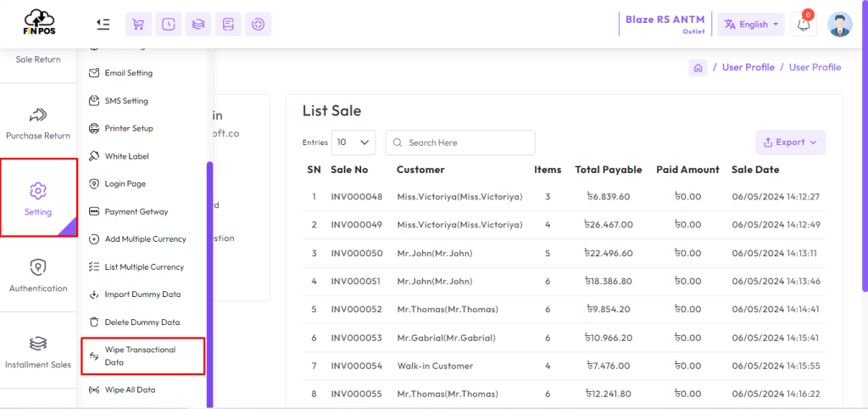Click the FinPOS cloud logo
This screenshot has width=868, height=409.
[39, 23]
